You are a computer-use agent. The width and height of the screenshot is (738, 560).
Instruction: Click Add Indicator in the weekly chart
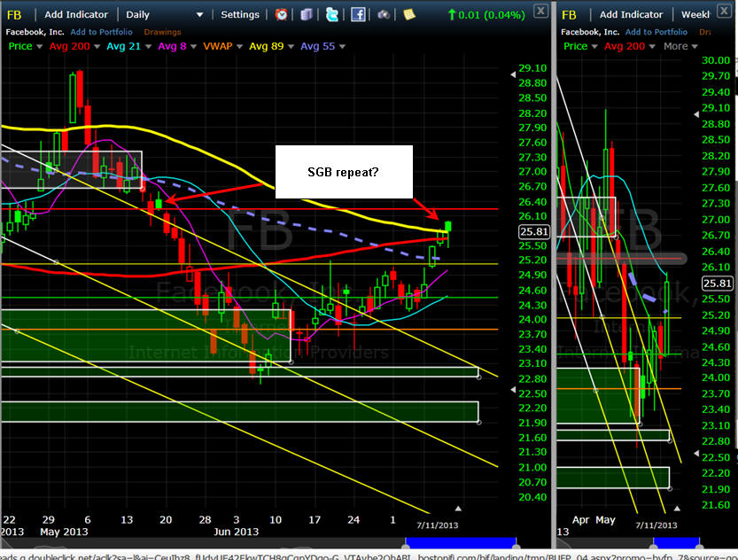[x=633, y=14]
